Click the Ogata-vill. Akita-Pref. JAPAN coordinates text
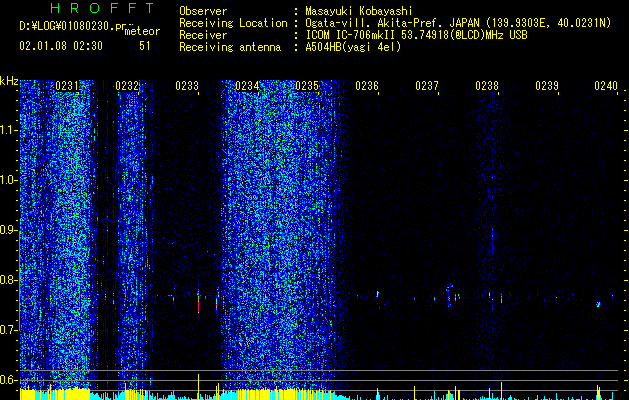The image size is (629, 400). pyautogui.click(x=458, y=23)
